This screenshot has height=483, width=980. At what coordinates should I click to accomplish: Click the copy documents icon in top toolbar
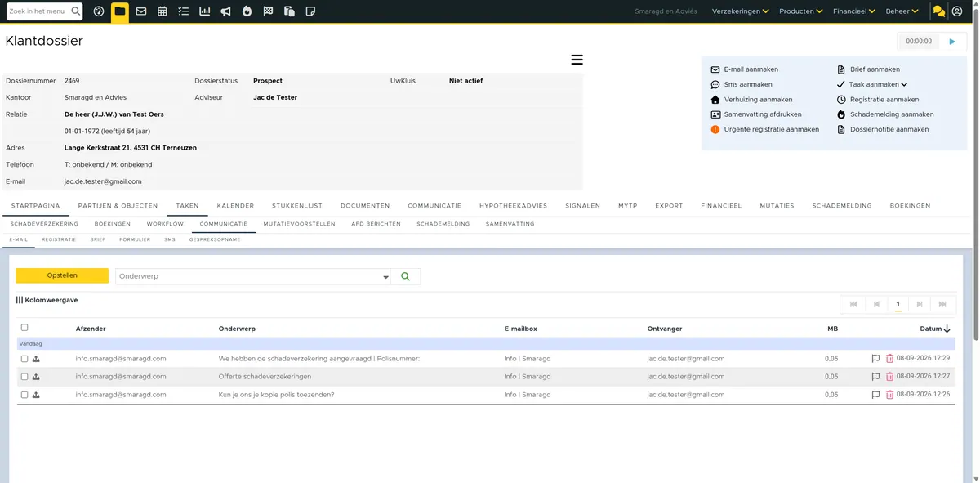click(x=289, y=11)
